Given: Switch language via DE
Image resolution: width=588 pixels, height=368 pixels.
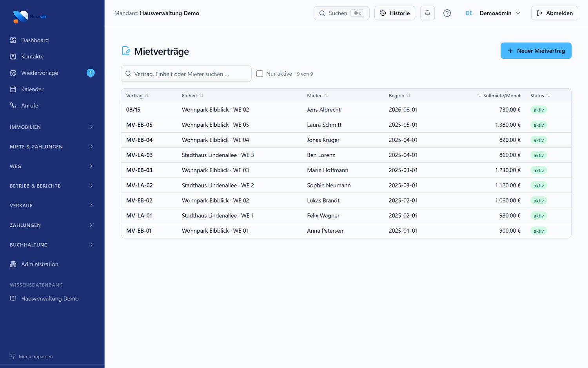Looking at the screenshot, I should [469, 13].
